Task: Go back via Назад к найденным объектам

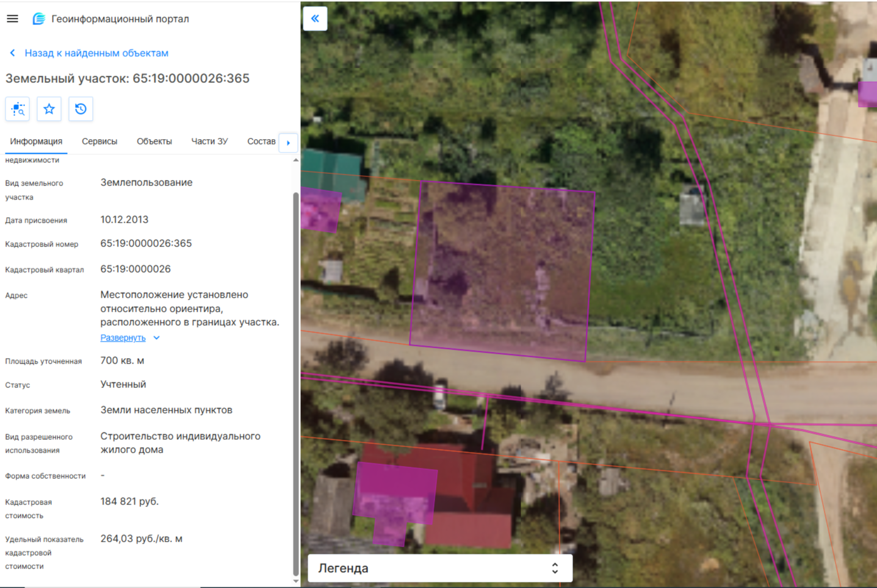Action: tap(96, 53)
